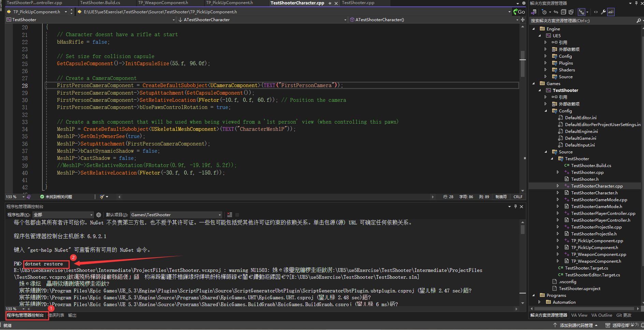The image size is (644, 330).
Task: Open Solution Explorer window options arrow
Action: pyautogui.click(x=630, y=3)
